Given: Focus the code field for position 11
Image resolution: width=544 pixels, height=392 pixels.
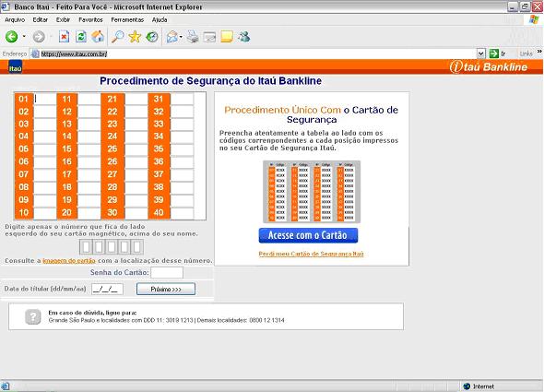Looking at the screenshot, I should coord(89,100).
